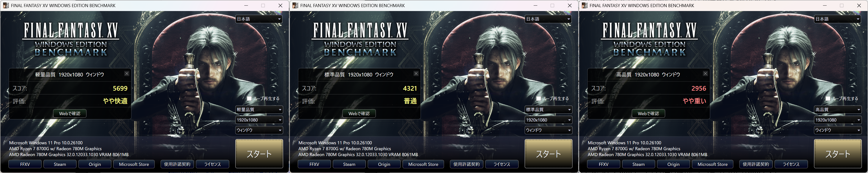
Task: Enable ループ再生する checkbox in the 軽量品質 window
Action: click(x=249, y=99)
